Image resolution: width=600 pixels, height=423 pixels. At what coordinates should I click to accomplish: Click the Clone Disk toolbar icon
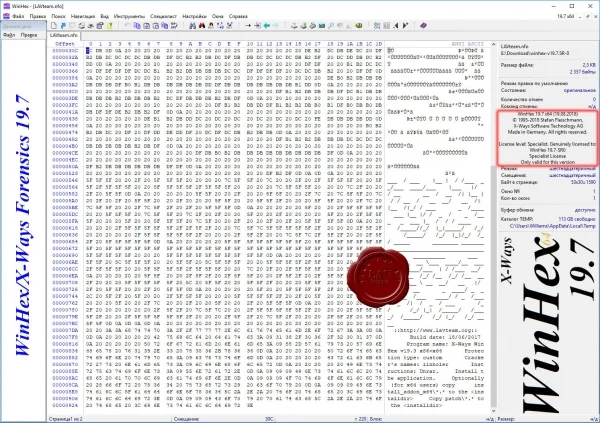click(x=303, y=26)
